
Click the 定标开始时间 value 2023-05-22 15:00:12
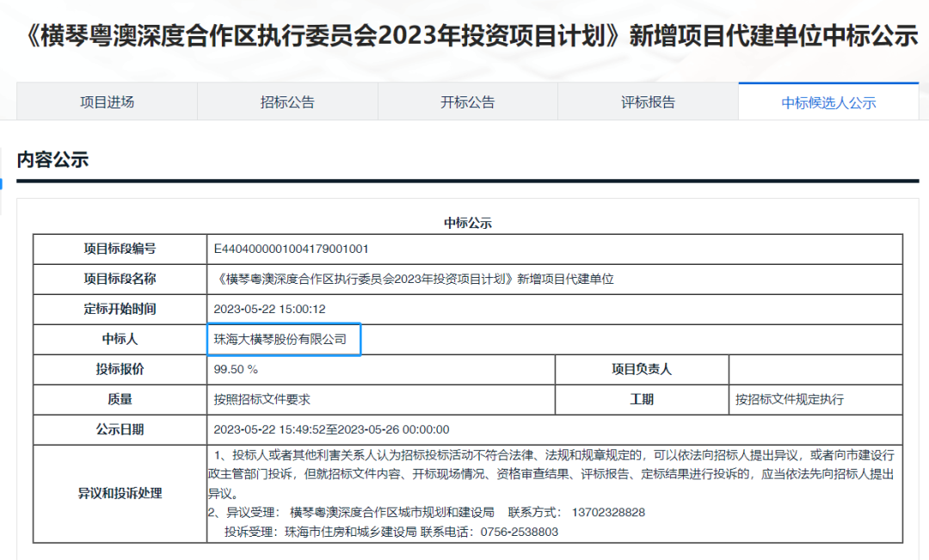click(269, 309)
